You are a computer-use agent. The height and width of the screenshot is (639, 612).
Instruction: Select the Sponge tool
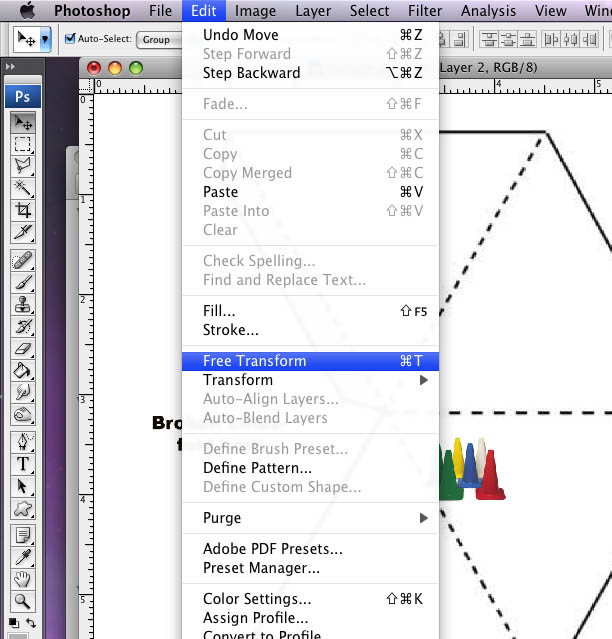click(23, 414)
